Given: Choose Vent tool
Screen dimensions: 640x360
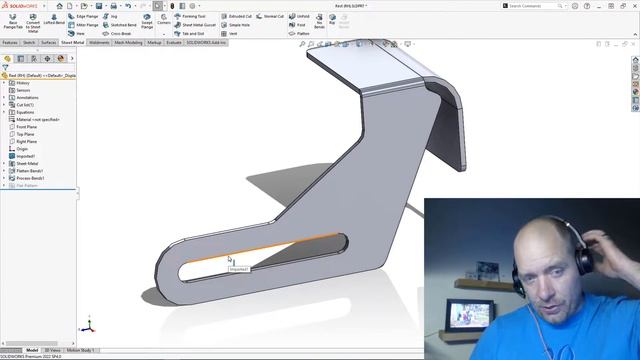Looking at the screenshot, I should 229,33.
